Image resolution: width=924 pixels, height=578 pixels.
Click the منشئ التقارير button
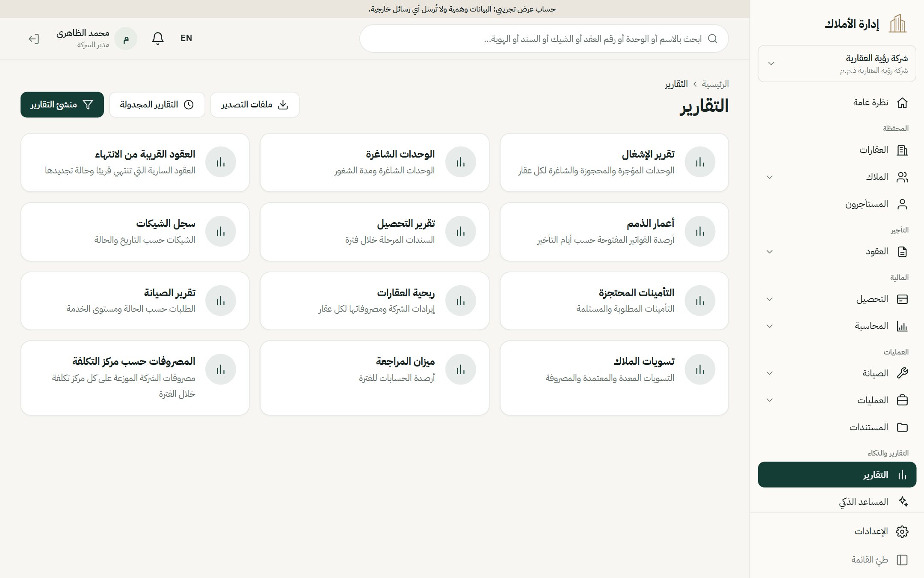pos(62,105)
